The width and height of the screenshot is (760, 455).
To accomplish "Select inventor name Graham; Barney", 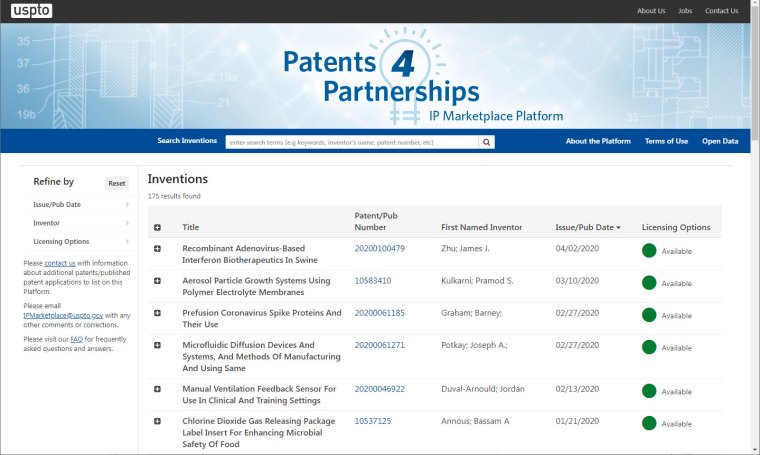I will [471, 313].
